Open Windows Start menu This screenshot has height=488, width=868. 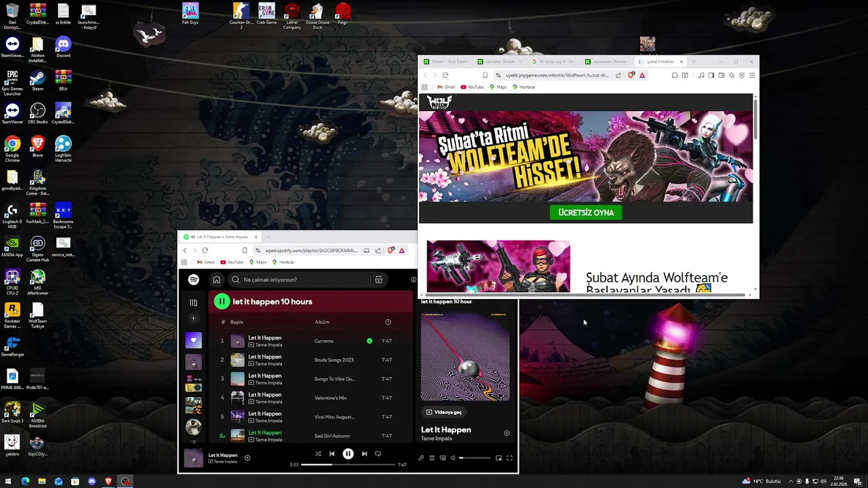click(x=9, y=481)
